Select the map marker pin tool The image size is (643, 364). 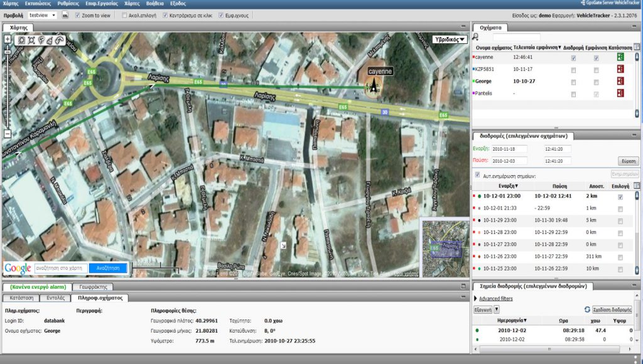click(x=41, y=40)
